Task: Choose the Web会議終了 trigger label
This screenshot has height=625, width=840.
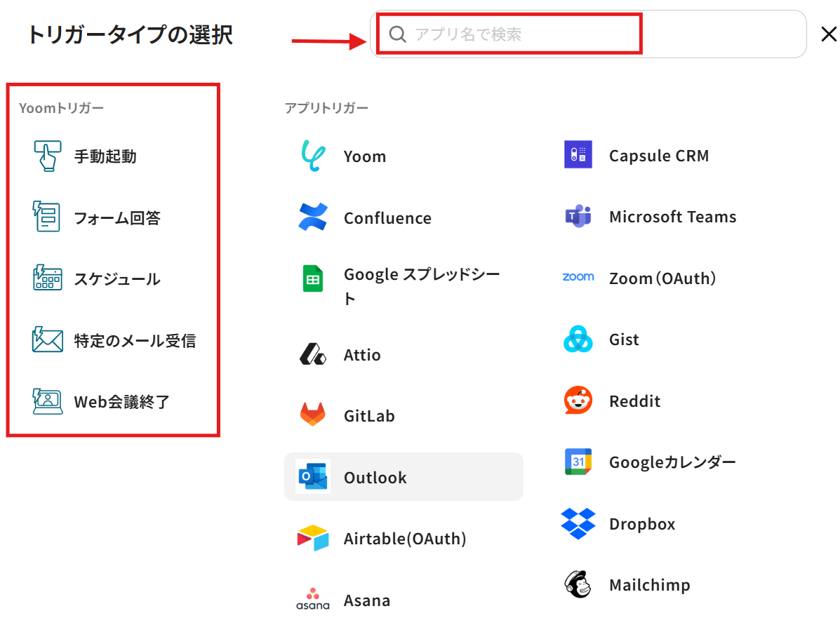Action: (121, 402)
